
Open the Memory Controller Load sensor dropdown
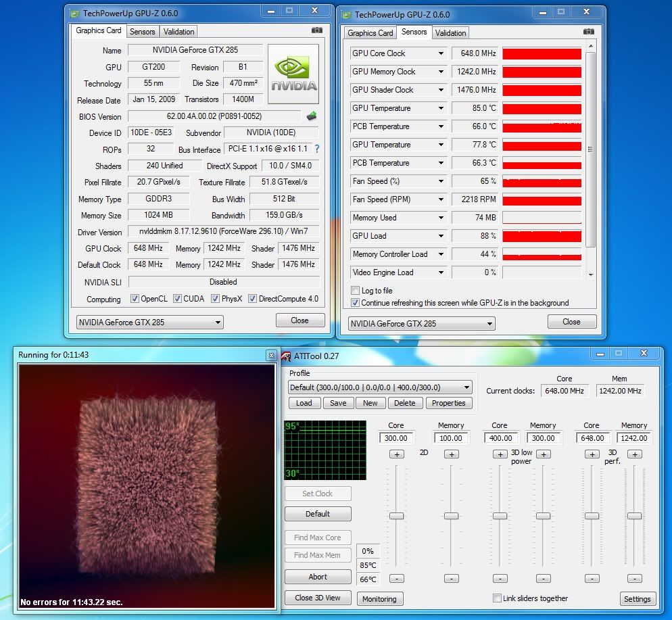[441, 254]
